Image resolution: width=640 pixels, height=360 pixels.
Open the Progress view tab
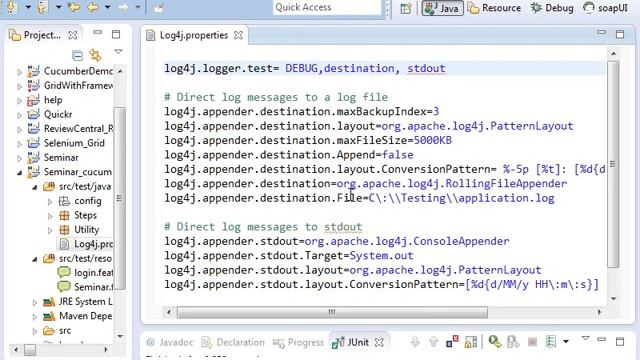click(298, 342)
